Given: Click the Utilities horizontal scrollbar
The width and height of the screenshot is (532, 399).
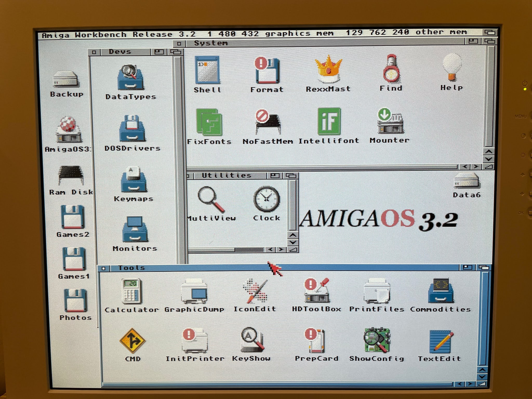Looking at the screenshot, I should (225, 250).
